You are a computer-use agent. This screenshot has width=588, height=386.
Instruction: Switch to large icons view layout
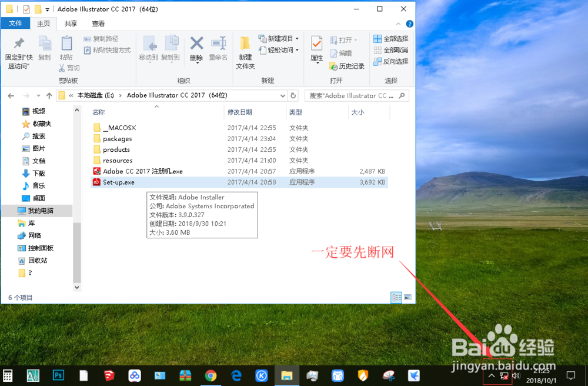tap(408, 298)
